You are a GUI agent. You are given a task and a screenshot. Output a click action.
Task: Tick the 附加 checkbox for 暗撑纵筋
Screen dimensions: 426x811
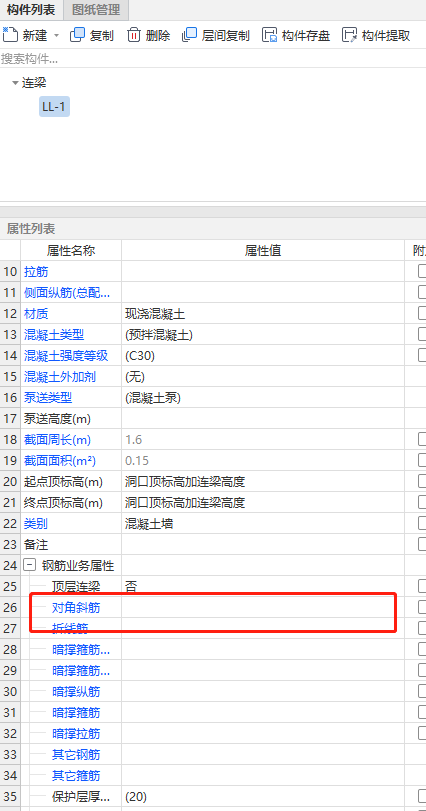point(422,691)
